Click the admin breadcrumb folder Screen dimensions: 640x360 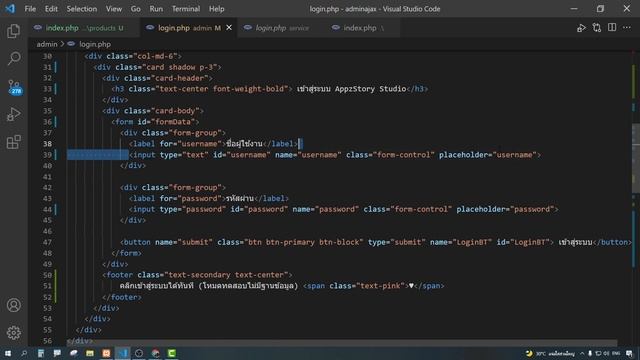coord(47,44)
